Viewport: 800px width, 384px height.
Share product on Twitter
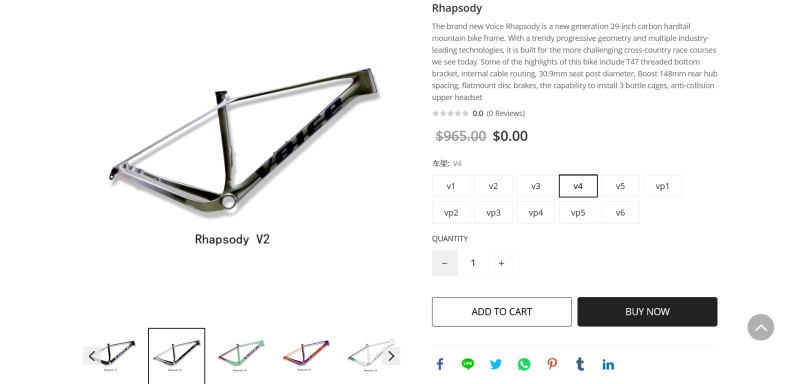(x=496, y=364)
